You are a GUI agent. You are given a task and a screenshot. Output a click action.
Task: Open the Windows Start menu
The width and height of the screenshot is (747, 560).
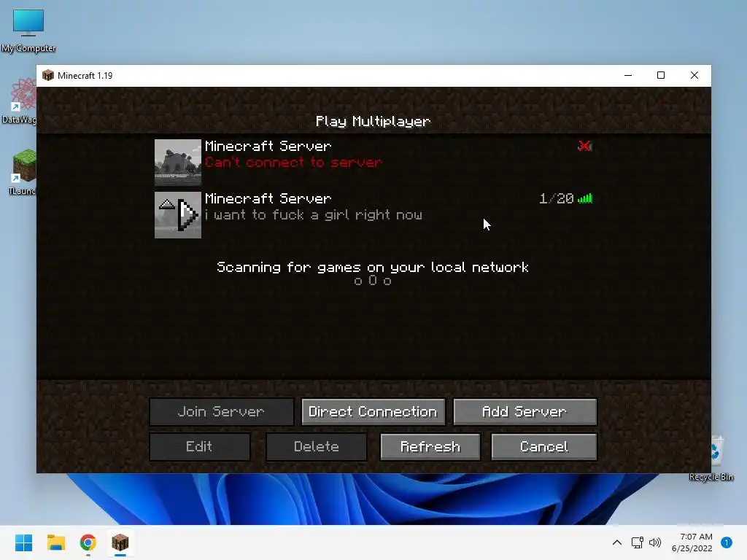[x=24, y=542]
